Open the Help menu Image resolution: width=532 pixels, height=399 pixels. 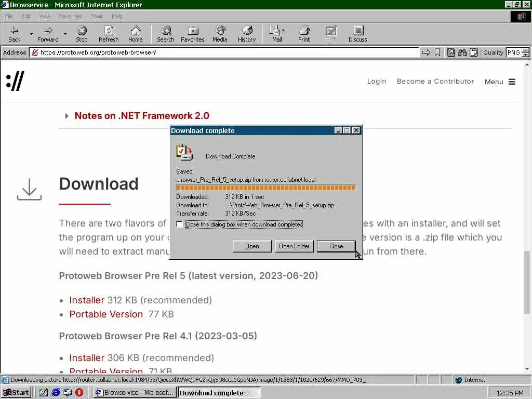click(x=117, y=16)
